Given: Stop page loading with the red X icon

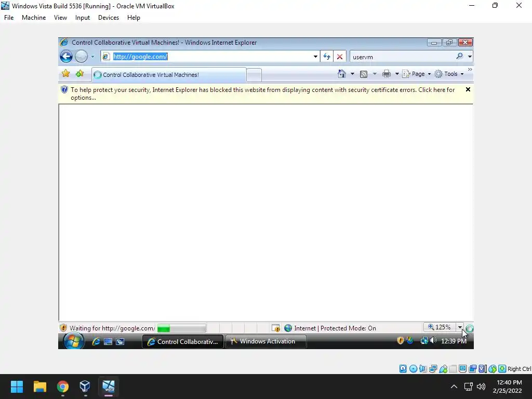Looking at the screenshot, I should coord(340,57).
